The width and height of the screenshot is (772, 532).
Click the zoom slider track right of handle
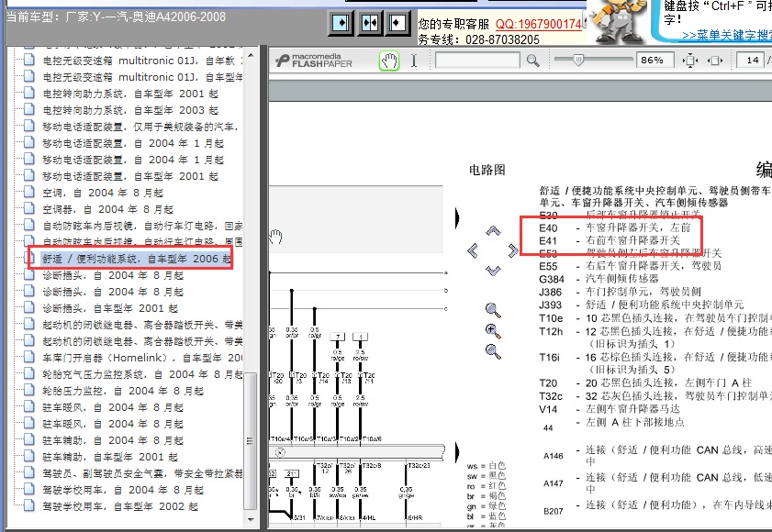coord(608,59)
